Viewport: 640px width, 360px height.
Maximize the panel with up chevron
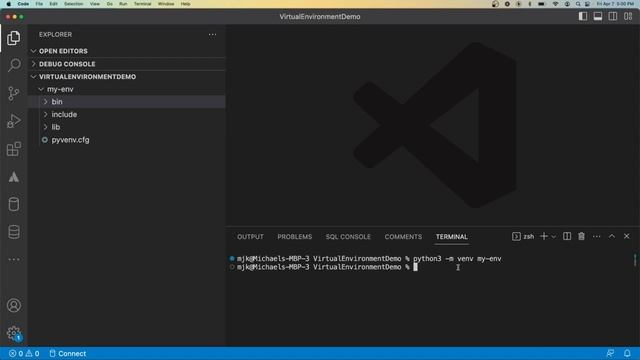[x=612, y=236]
